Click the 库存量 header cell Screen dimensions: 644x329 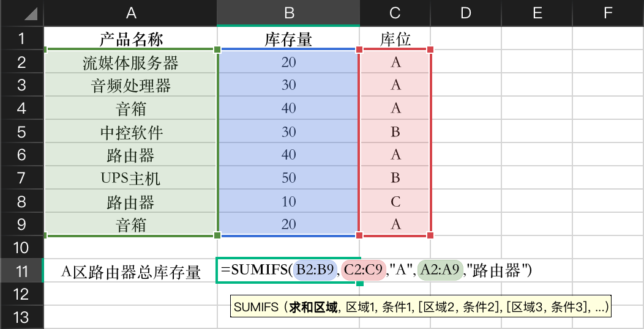[x=288, y=39]
